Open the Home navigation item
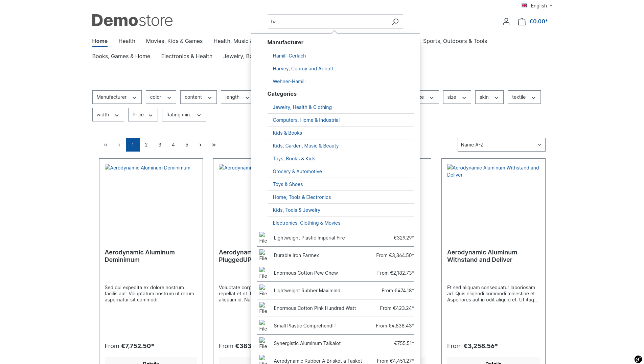This screenshot has width=644, height=364. coord(100,41)
